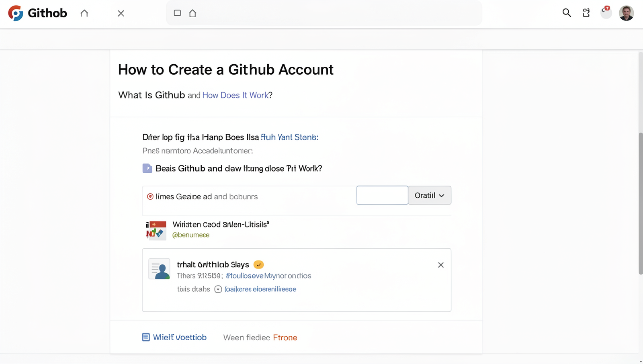The width and height of the screenshot is (643, 364).
Task: Click the square icon in the address bar
Action: click(177, 13)
